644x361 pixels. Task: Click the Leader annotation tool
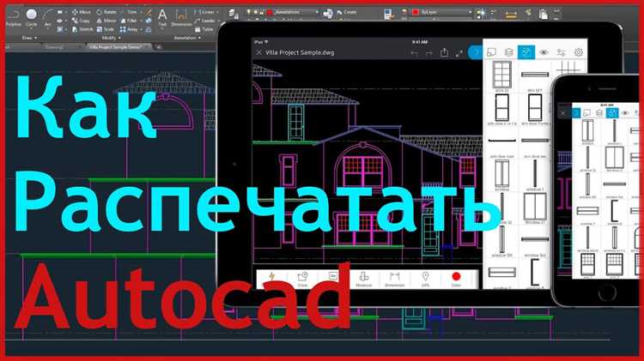coord(204,21)
